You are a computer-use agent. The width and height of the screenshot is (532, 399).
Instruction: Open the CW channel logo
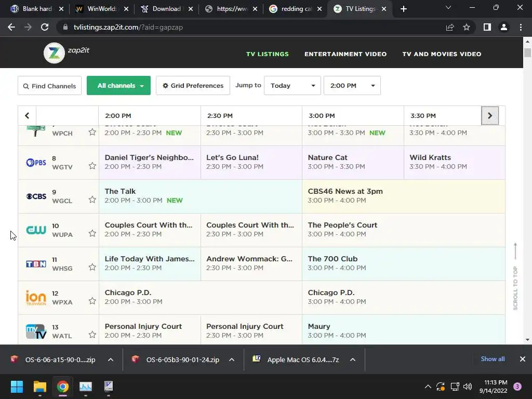(x=36, y=230)
